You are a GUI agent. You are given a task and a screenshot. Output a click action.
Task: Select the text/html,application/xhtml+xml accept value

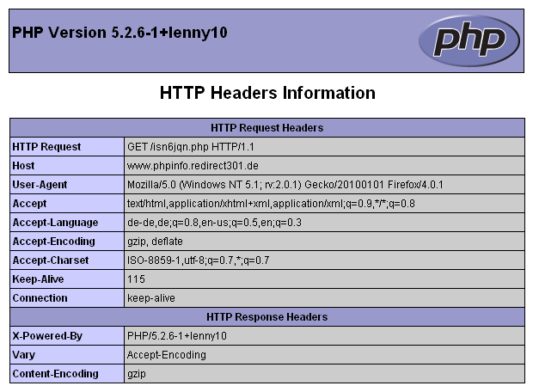point(271,204)
